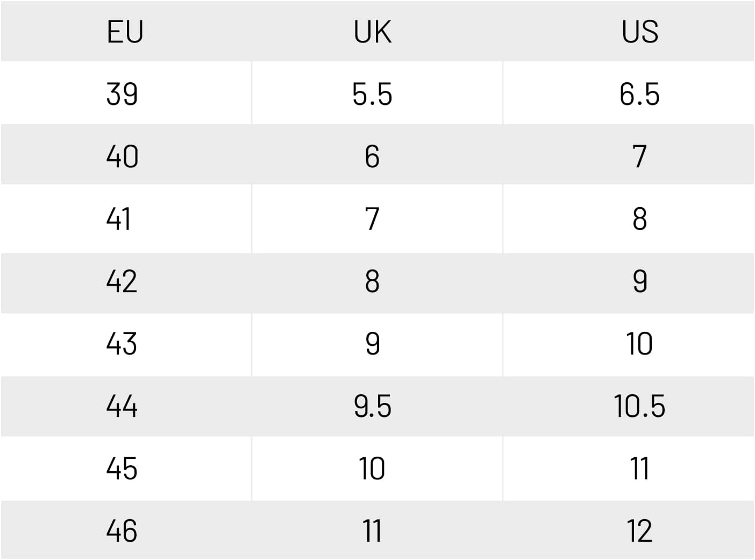Click US size 8 cell
The image size is (755, 560).
point(639,219)
